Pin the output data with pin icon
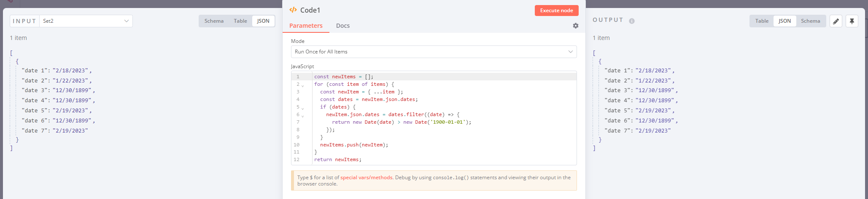868x199 pixels. (x=852, y=21)
